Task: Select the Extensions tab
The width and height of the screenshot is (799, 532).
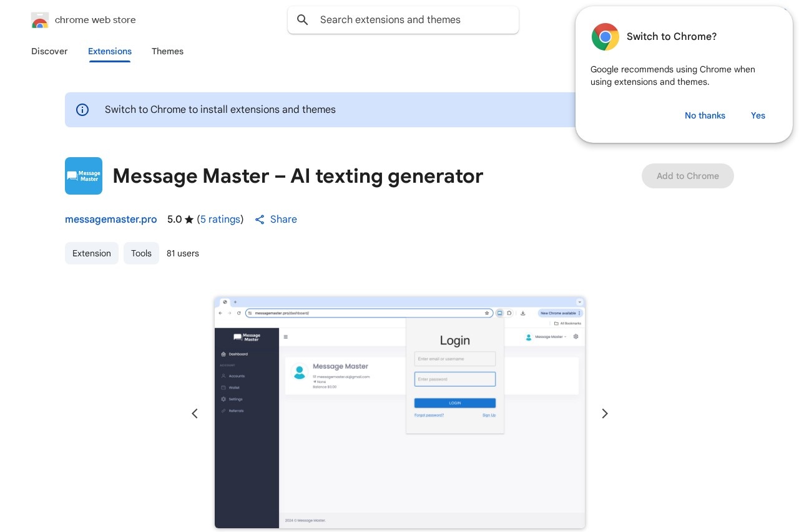Action: [x=110, y=51]
